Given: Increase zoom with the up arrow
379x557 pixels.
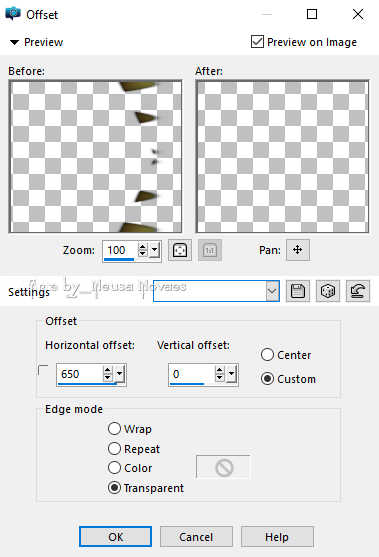Looking at the screenshot, I should pyautogui.click(x=142, y=247).
